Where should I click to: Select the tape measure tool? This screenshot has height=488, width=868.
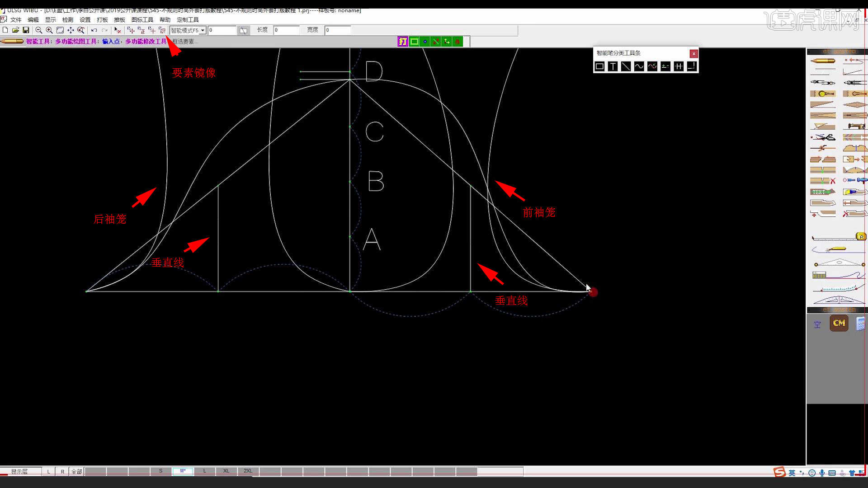839,237
